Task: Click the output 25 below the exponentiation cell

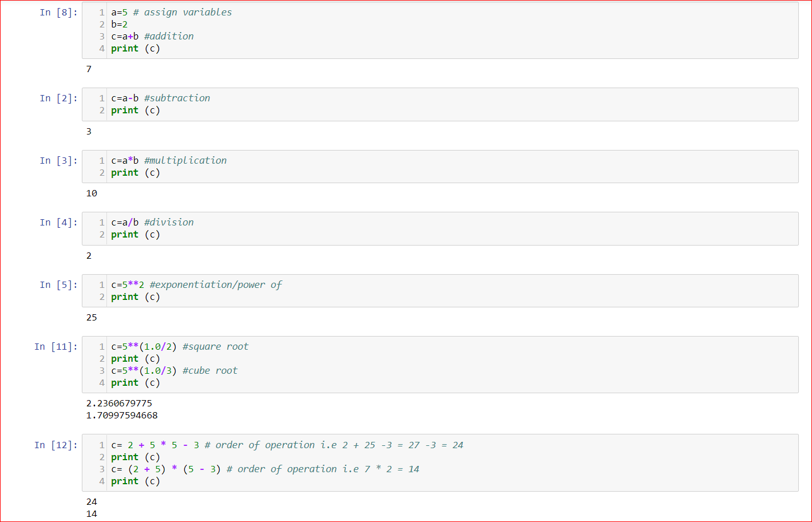Action: coord(92,318)
